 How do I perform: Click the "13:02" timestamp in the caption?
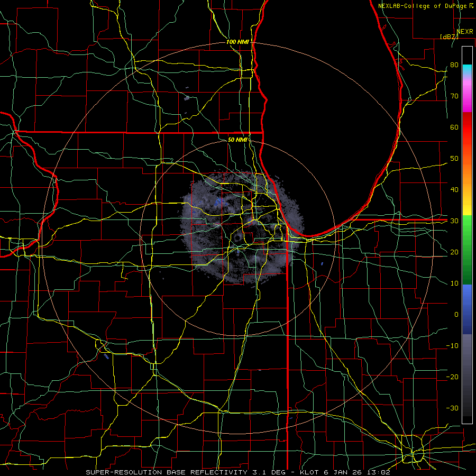(x=378, y=472)
